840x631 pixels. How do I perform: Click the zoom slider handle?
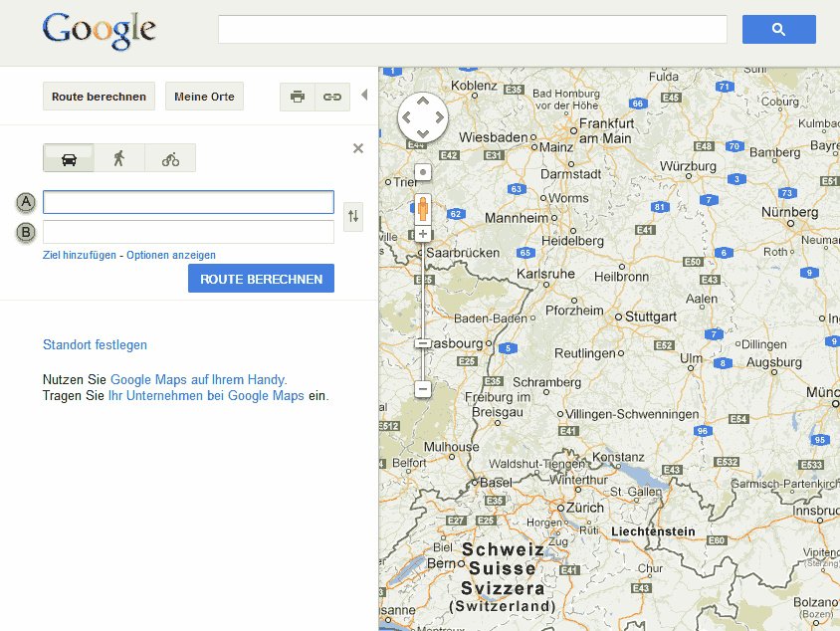click(x=423, y=342)
